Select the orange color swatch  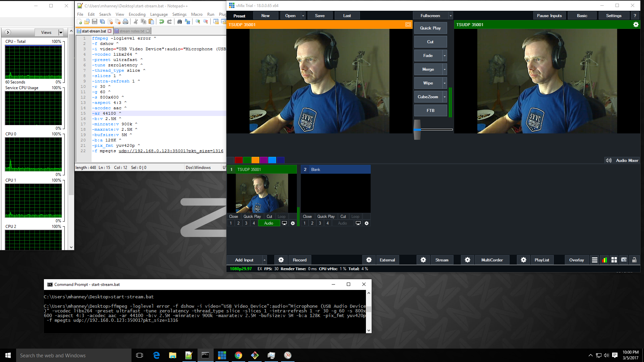coord(255,160)
